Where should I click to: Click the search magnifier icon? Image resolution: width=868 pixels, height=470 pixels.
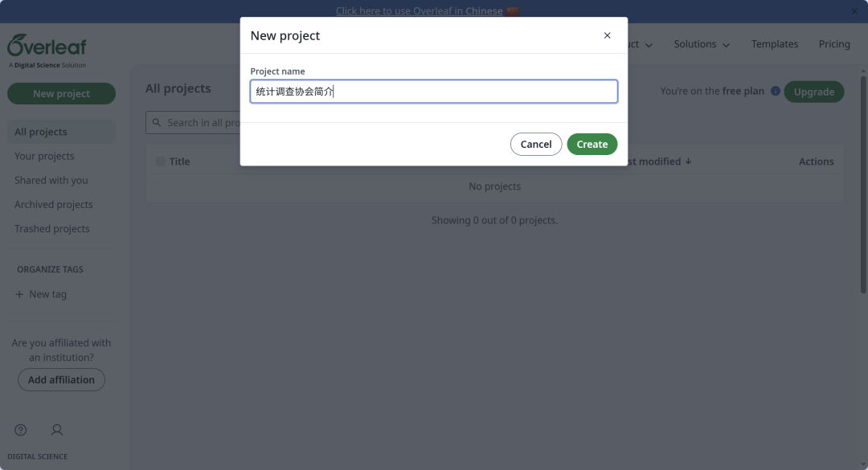157,122
